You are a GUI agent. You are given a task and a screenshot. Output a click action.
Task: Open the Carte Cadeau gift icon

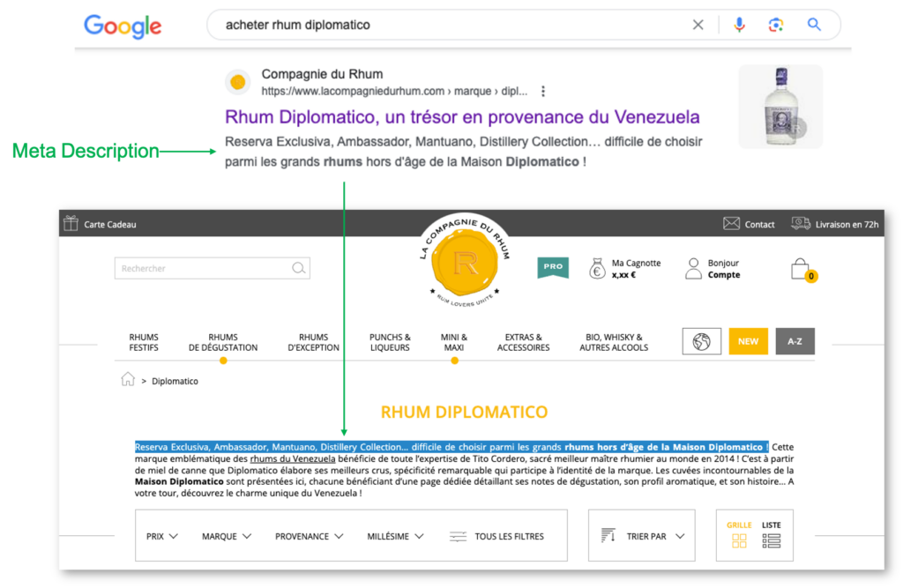pos(71,223)
